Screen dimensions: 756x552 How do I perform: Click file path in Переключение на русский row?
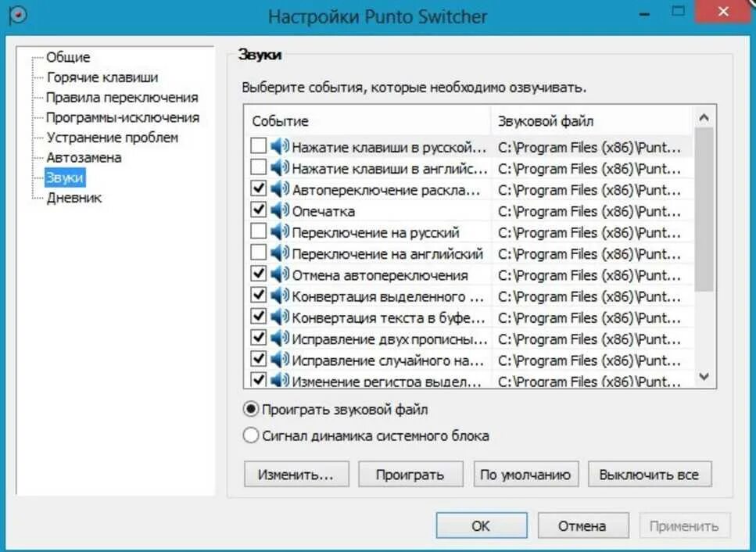[589, 232]
